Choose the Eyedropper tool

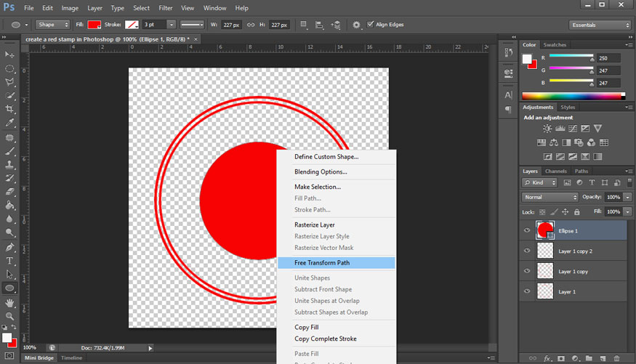10,124
